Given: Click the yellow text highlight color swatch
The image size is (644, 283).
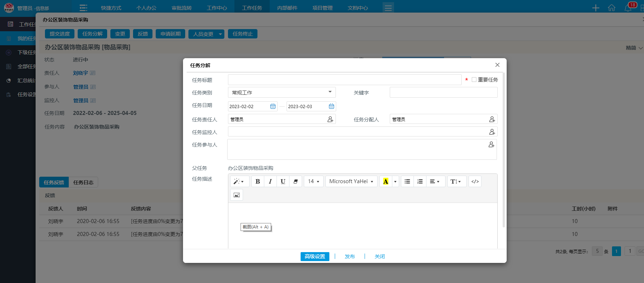Looking at the screenshot, I should tap(385, 181).
